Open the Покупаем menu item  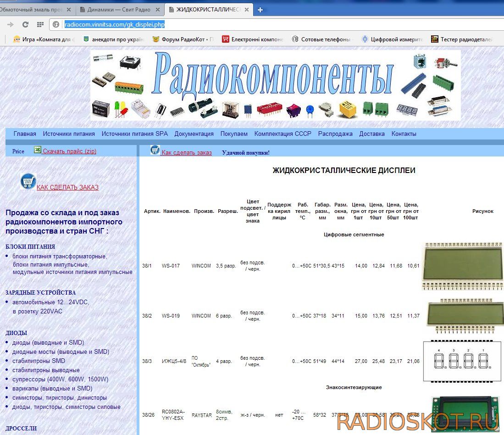pyautogui.click(x=234, y=134)
